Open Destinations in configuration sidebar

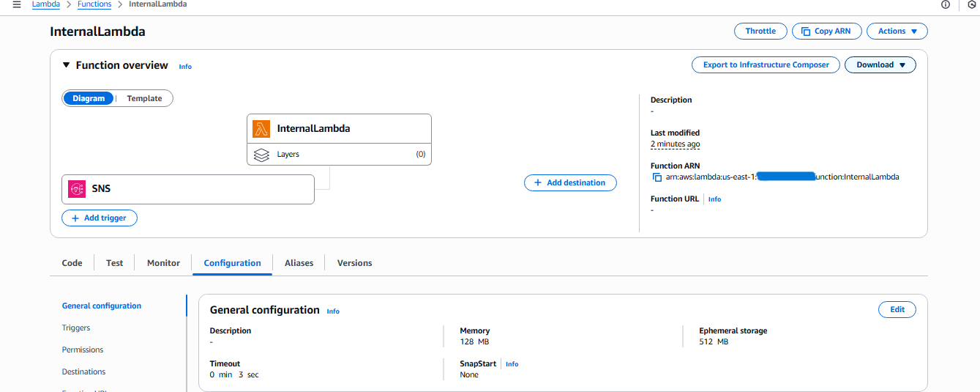coord(83,372)
